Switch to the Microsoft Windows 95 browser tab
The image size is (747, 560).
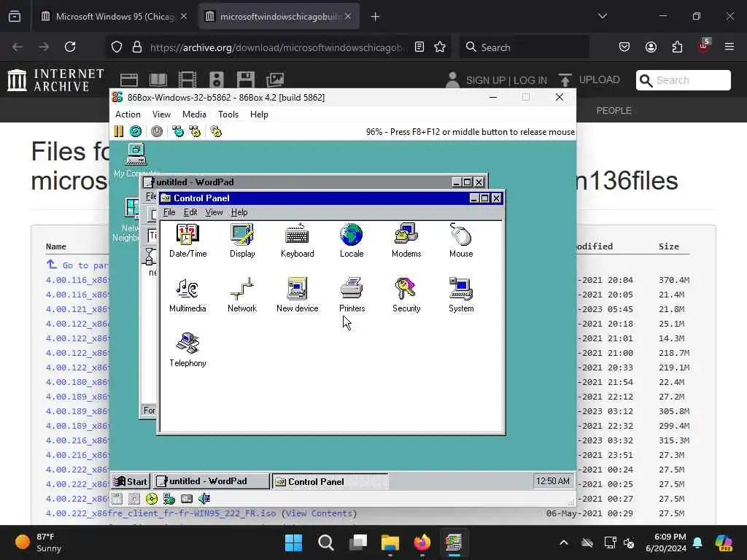point(115,17)
